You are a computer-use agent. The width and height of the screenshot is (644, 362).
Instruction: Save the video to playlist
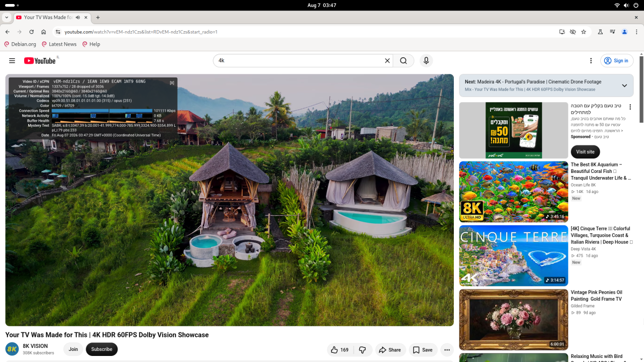click(422, 350)
